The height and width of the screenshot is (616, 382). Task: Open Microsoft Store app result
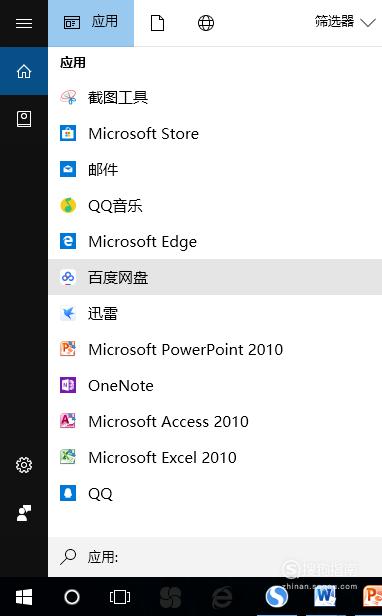[x=215, y=134]
